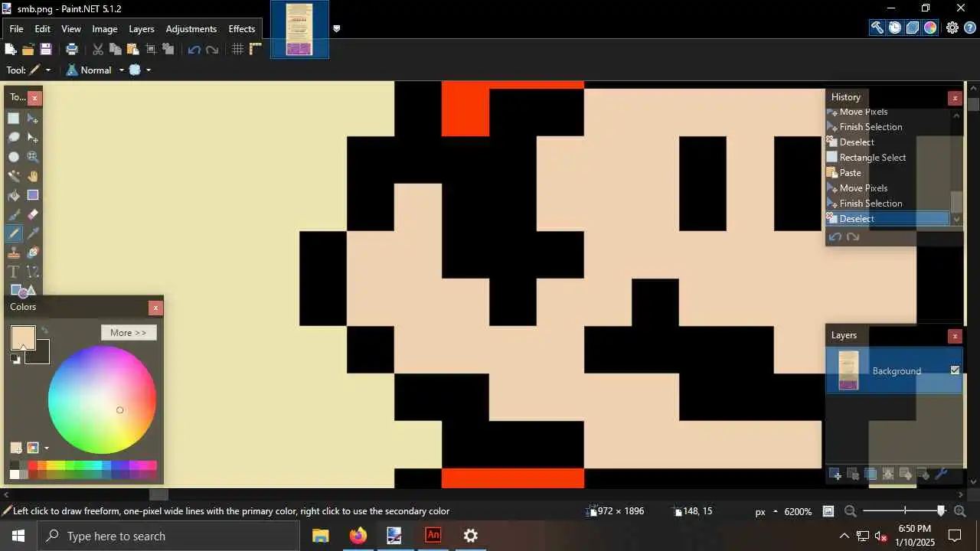Screen dimensions: 980x551
Task: Click Add New Layer button
Action: point(835,474)
